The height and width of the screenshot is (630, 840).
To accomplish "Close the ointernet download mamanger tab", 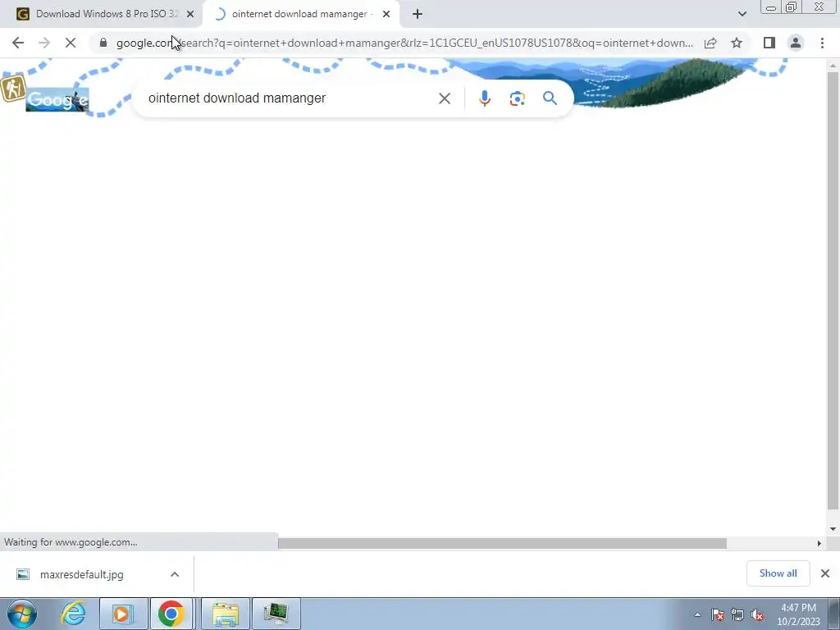I will tap(386, 14).
